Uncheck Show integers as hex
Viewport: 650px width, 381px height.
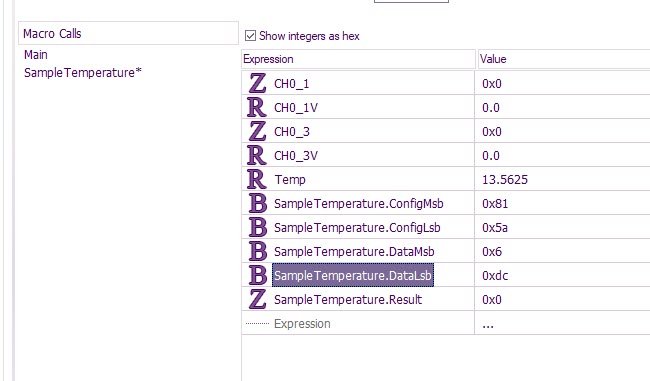[x=250, y=36]
